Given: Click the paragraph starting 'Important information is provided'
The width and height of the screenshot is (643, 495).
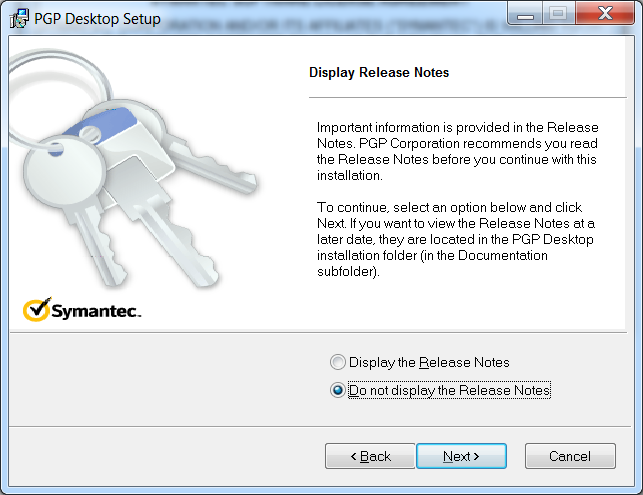Looking at the screenshot, I should pyautogui.click(x=457, y=151).
